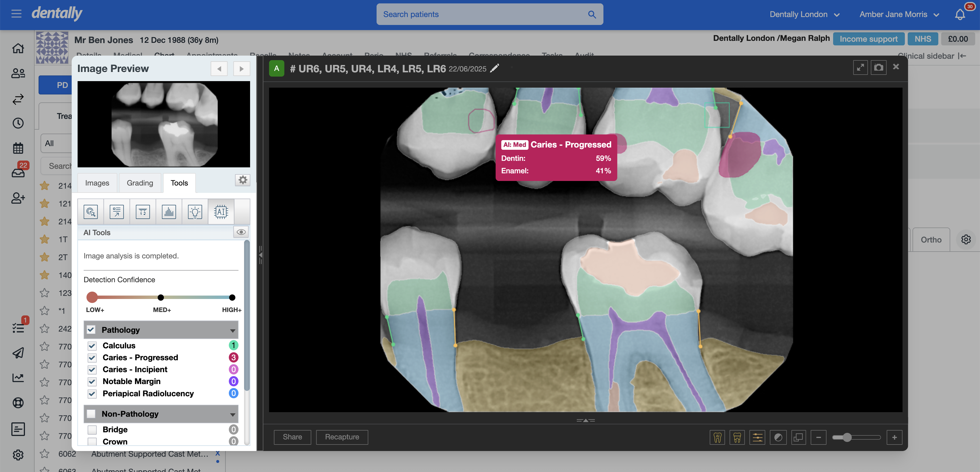The height and width of the screenshot is (472, 980).
Task: Uncheck Periapical Radiolucency checkbox
Action: click(92, 394)
